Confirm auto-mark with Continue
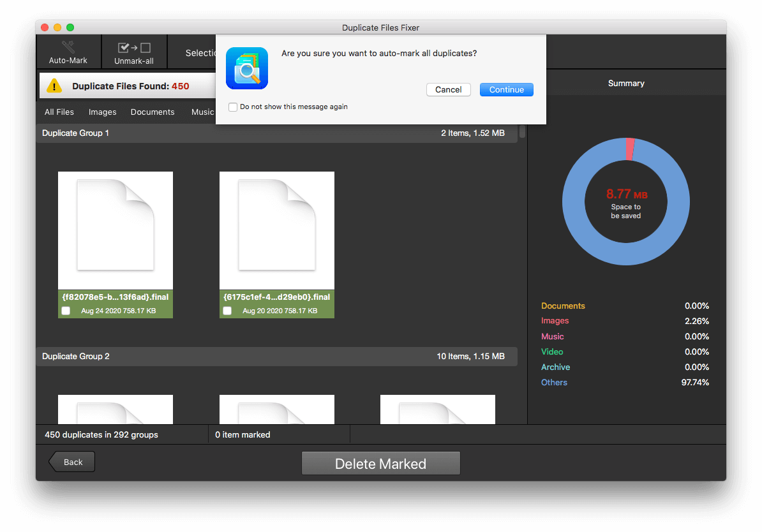This screenshot has height=532, width=762. pyautogui.click(x=506, y=89)
